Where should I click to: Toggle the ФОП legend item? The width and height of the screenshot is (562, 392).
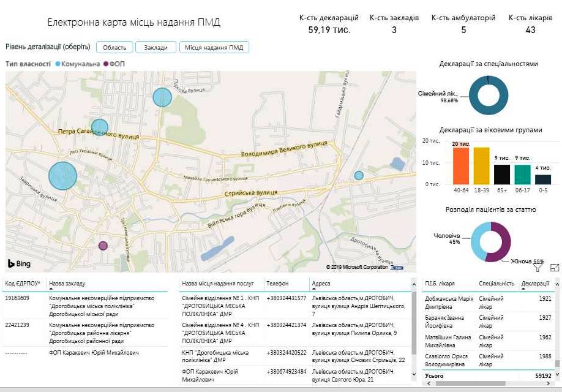tap(114, 64)
